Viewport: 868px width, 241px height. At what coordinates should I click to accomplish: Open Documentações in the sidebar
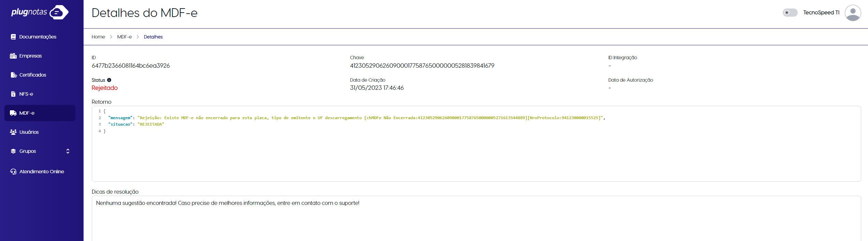click(x=40, y=37)
